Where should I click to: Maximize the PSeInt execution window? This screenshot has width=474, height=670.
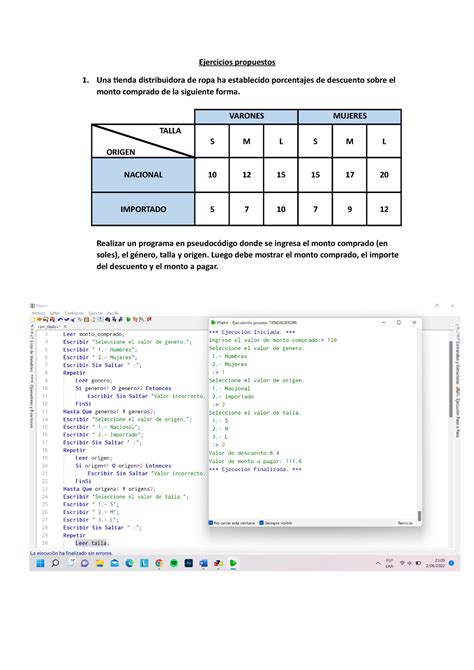(399, 323)
